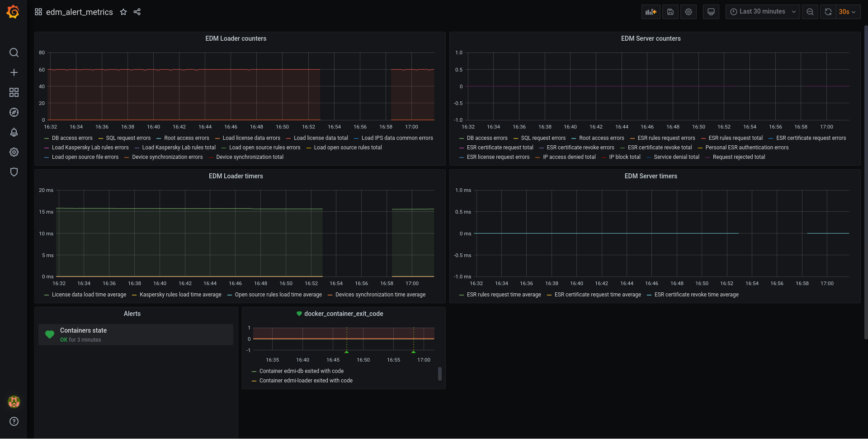The height and width of the screenshot is (439, 868).
Task: Expand the 30s refresh interval dropdown
Action: (847, 12)
